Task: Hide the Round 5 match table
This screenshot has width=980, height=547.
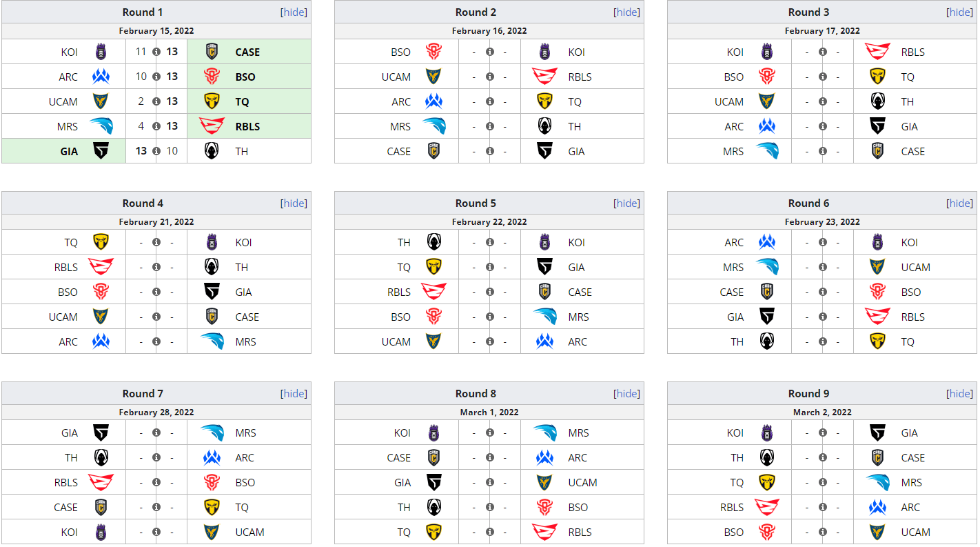Action: pyautogui.click(x=627, y=203)
